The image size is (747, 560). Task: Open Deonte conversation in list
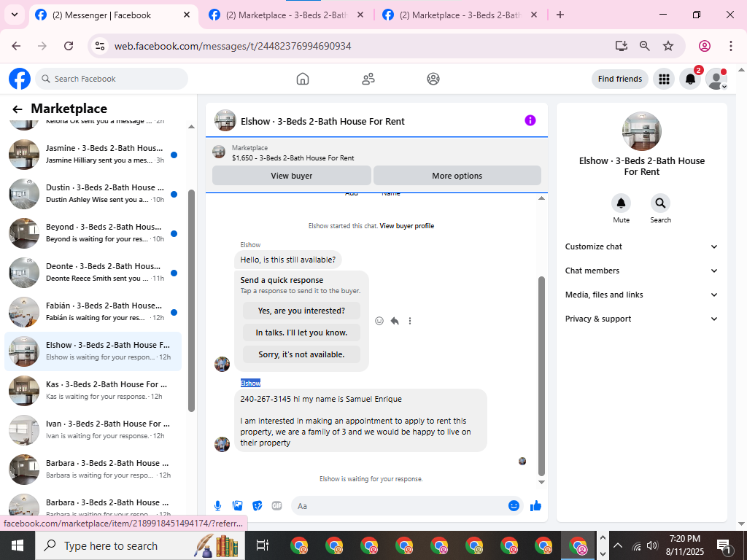click(93, 273)
